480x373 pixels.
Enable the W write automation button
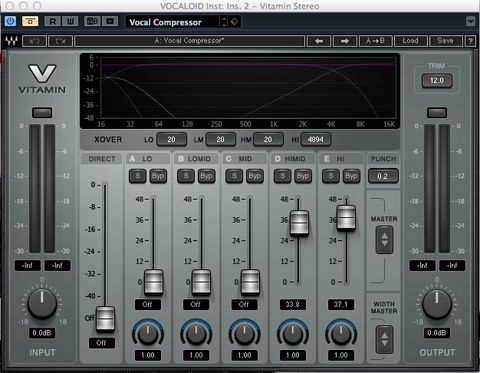coord(70,21)
